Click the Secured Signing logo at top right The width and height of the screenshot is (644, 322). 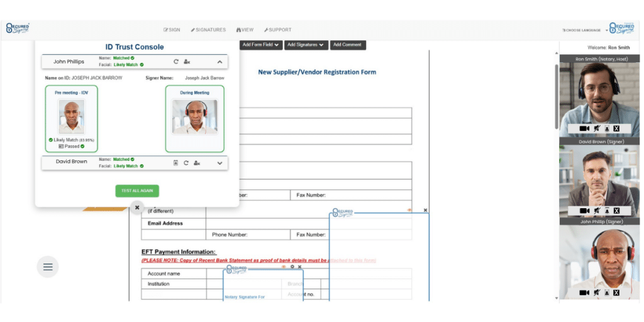(x=622, y=28)
